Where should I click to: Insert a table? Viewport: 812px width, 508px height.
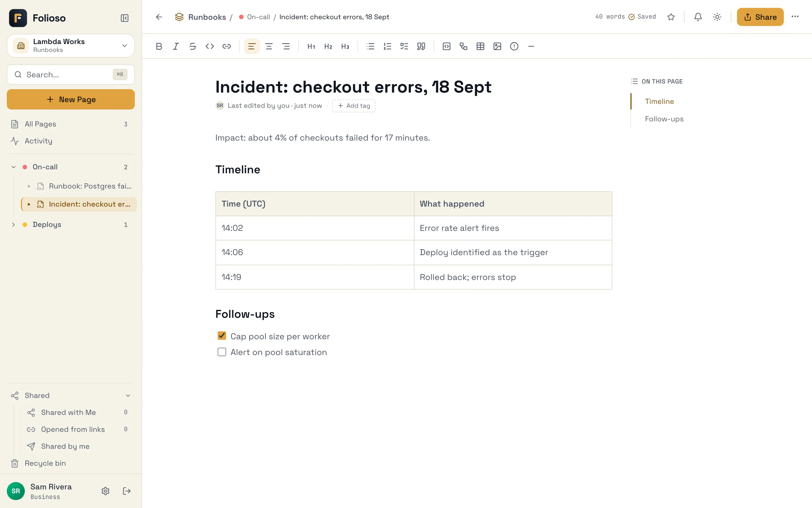[480, 46]
